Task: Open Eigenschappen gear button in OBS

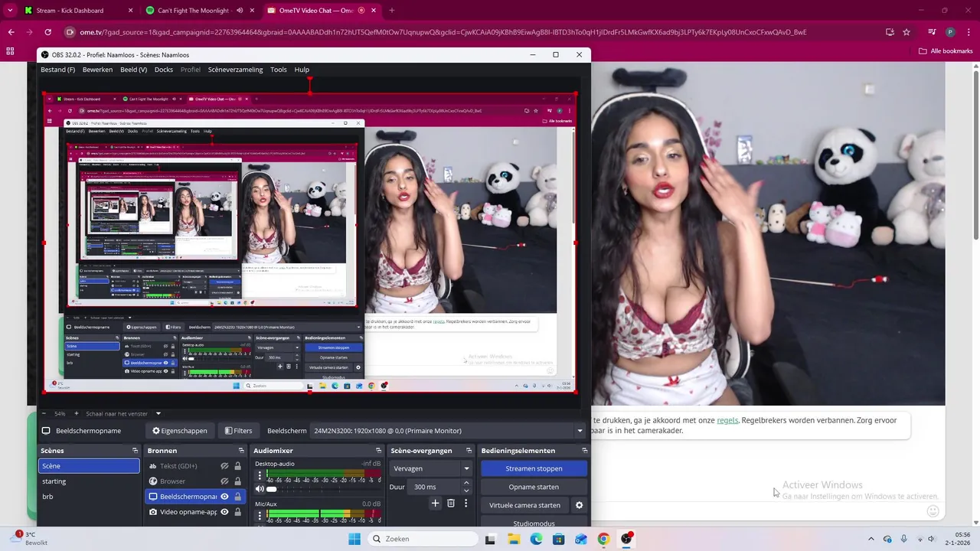Action: point(179,431)
